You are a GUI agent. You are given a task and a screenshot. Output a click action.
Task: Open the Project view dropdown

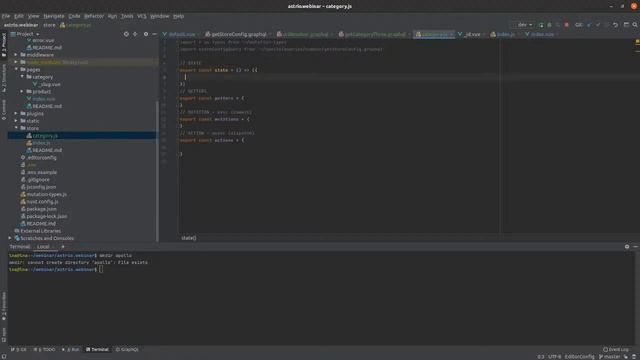pos(25,34)
